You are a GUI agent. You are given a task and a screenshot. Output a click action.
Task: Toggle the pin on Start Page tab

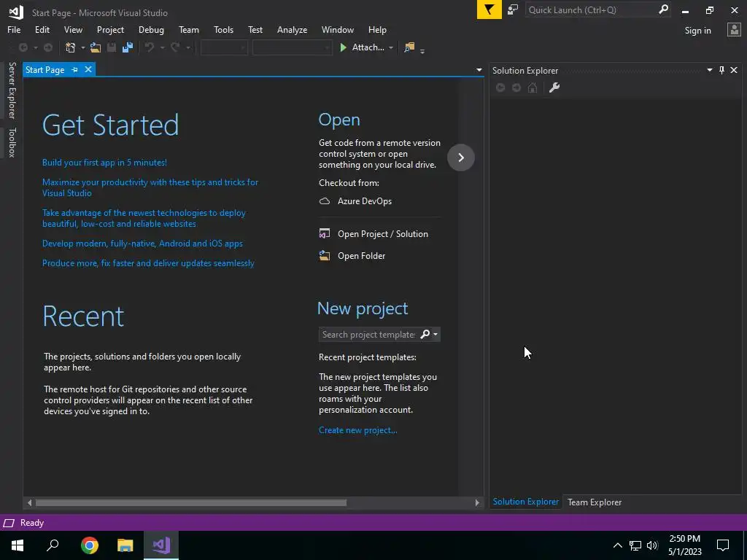tap(75, 69)
